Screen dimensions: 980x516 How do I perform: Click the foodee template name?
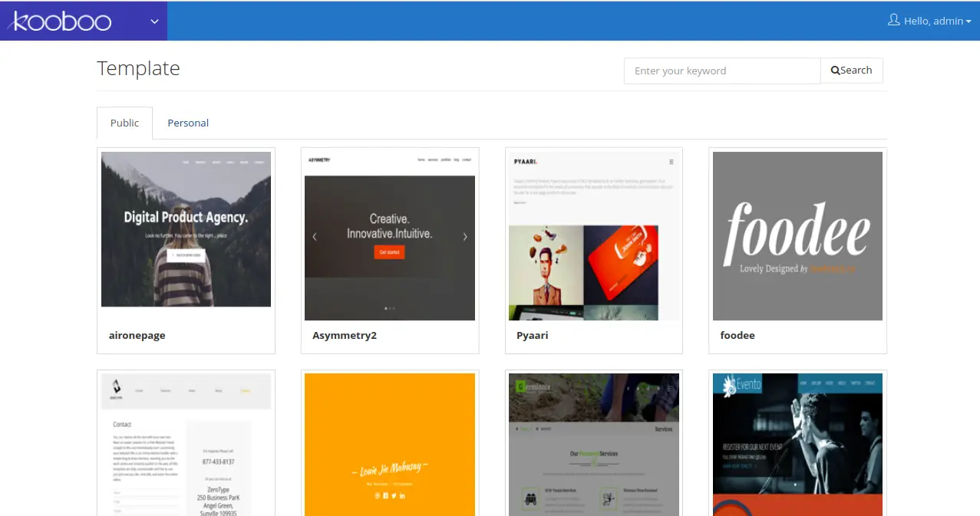click(x=737, y=336)
